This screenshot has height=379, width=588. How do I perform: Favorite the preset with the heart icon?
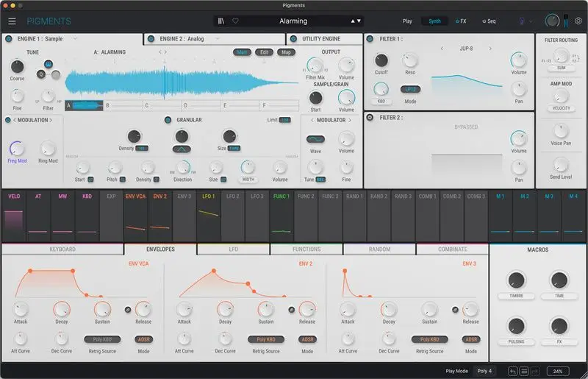click(x=235, y=21)
